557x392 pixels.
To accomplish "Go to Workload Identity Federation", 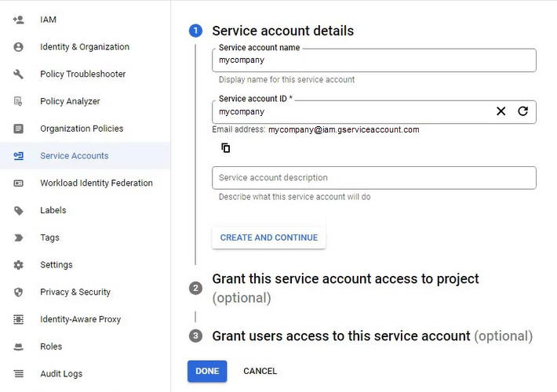I will click(x=96, y=183).
